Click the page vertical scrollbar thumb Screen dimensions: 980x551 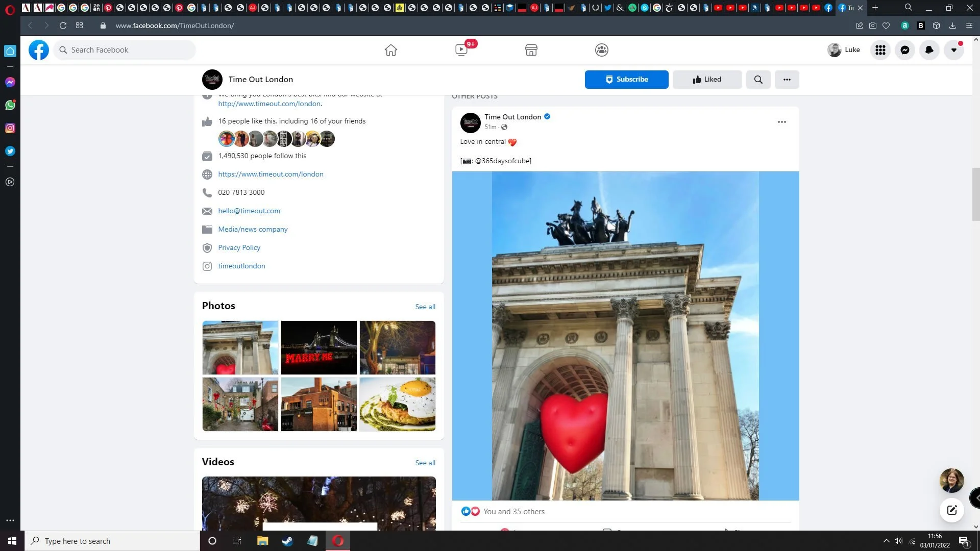tap(975, 194)
